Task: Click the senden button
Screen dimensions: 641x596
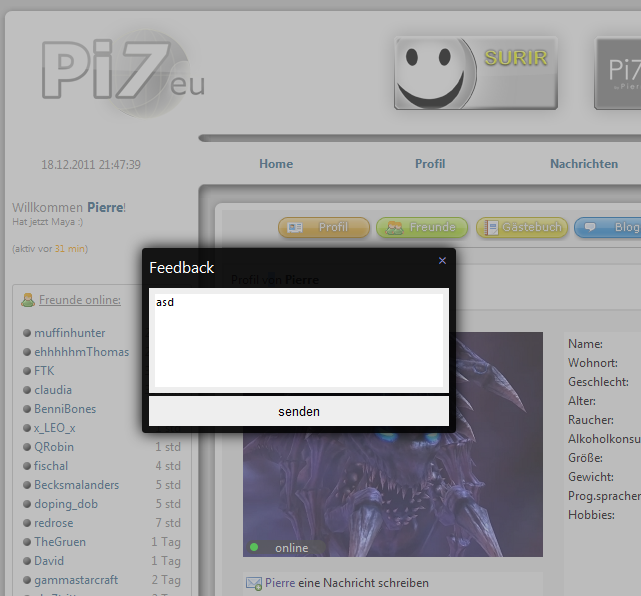Action: (298, 411)
